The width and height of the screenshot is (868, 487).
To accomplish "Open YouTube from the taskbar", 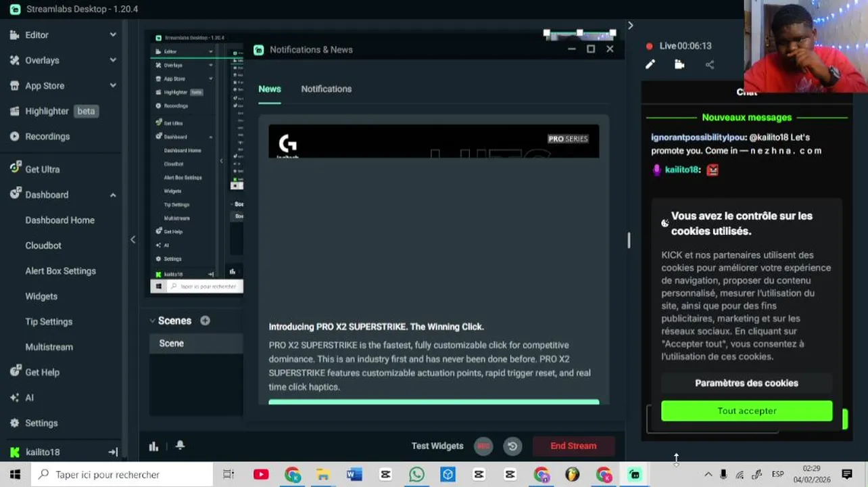I will [261, 475].
